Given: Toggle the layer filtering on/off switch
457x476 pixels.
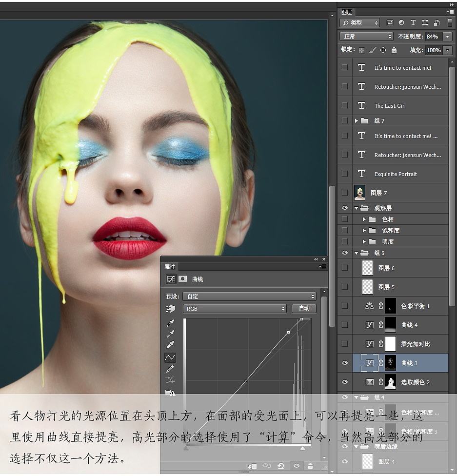Looking at the screenshot, I should click(x=450, y=23).
